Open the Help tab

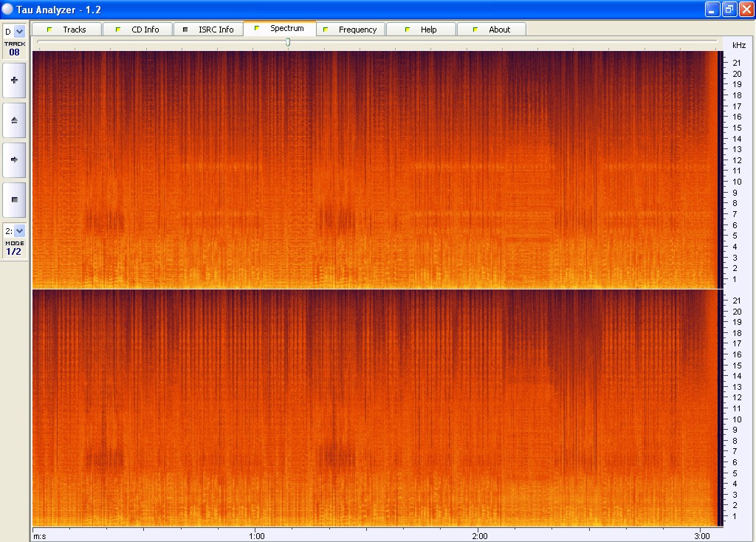pos(421,30)
